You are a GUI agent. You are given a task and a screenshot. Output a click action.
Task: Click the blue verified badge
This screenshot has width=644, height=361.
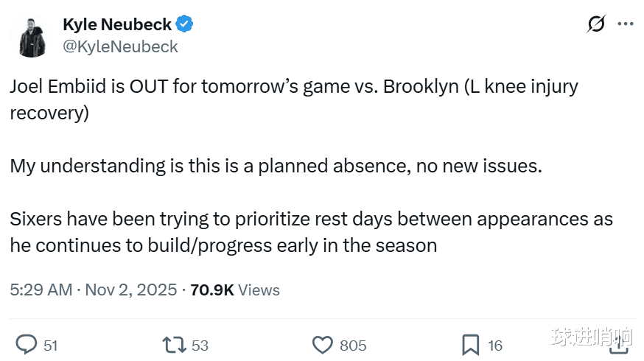(x=185, y=24)
